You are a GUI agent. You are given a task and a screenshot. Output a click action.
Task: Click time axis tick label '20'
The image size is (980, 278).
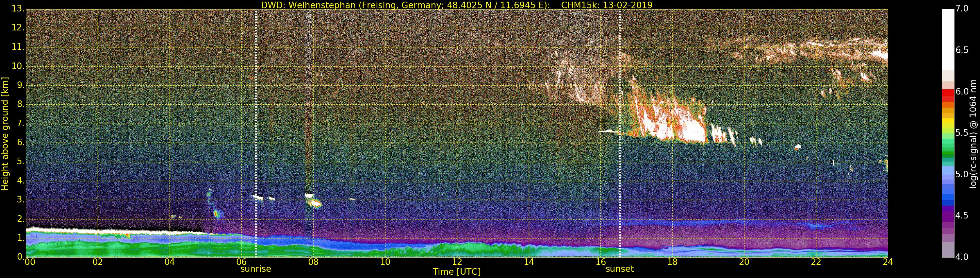tap(744, 262)
